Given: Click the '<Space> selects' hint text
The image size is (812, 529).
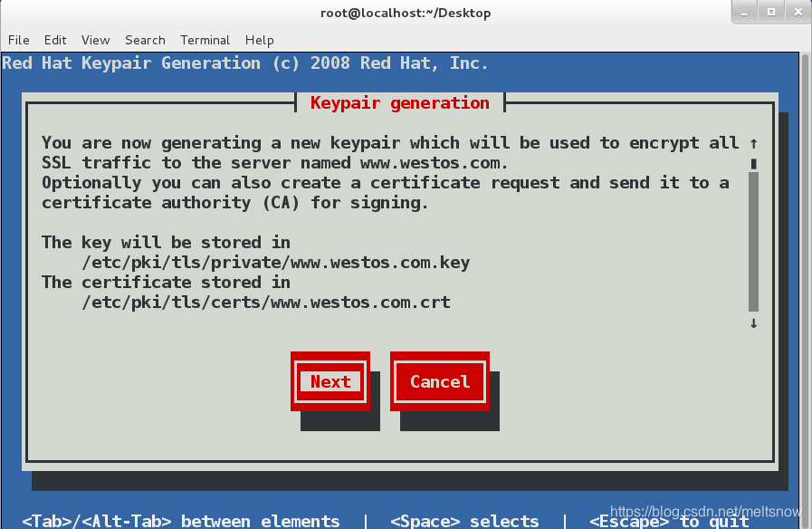Looking at the screenshot, I should point(464,521).
